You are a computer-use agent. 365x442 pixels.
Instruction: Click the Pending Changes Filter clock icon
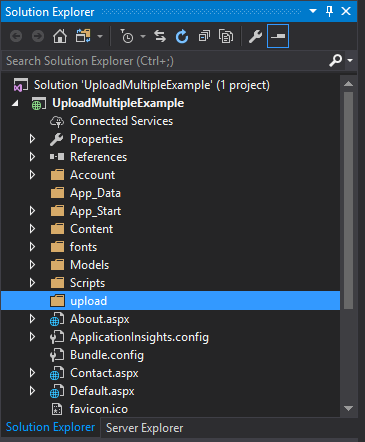(127, 36)
